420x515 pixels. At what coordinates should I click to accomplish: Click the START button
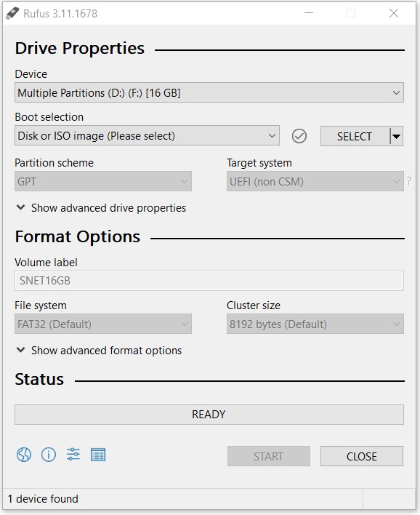(268, 456)
